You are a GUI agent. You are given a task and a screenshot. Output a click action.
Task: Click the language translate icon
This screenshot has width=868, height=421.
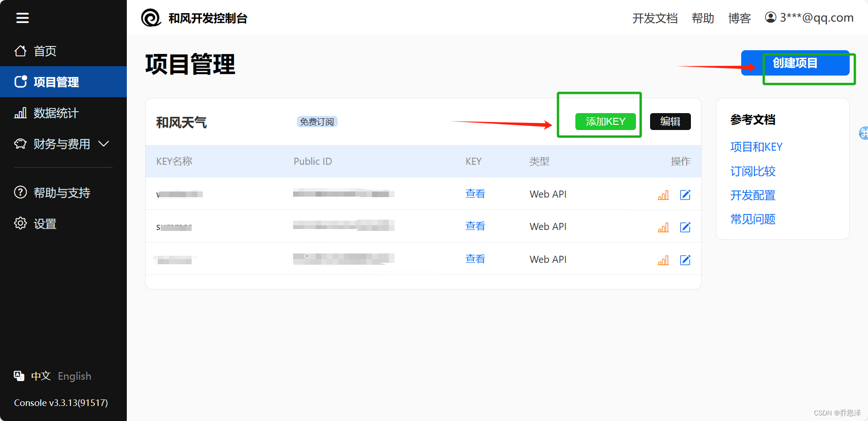pos(19,376)
